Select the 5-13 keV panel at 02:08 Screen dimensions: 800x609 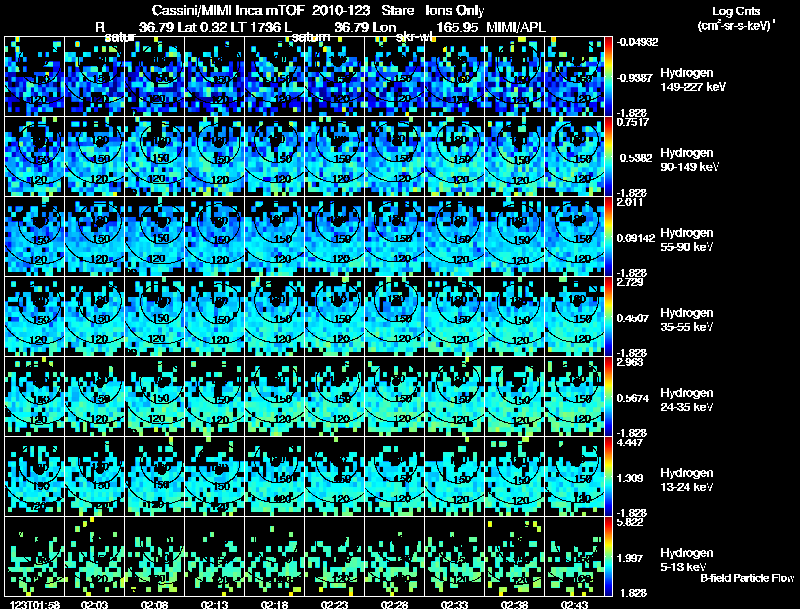(x=155, y=556)
